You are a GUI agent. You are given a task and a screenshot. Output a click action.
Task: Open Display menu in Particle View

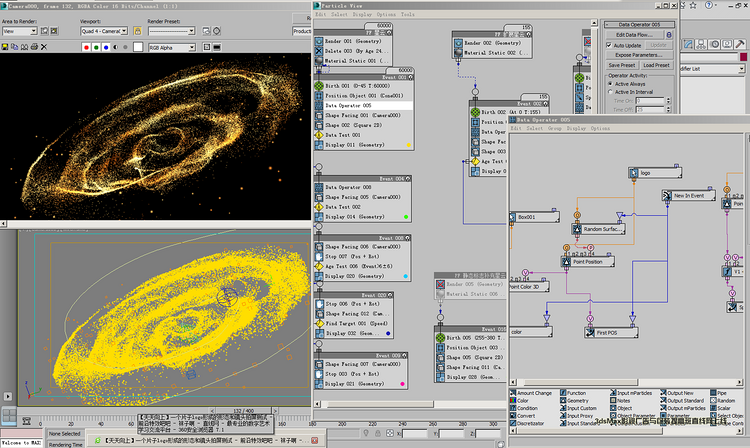[x=362, y=14]
